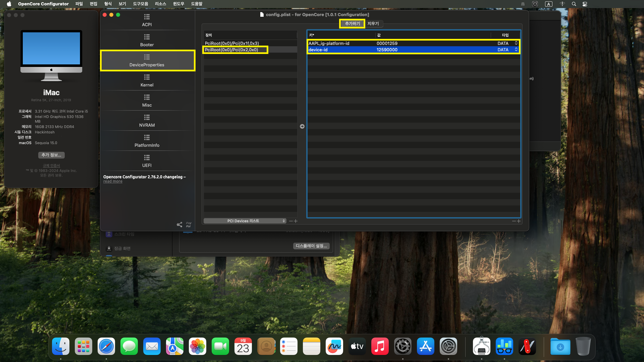Remove a device with the left minus button

point(291,221)
